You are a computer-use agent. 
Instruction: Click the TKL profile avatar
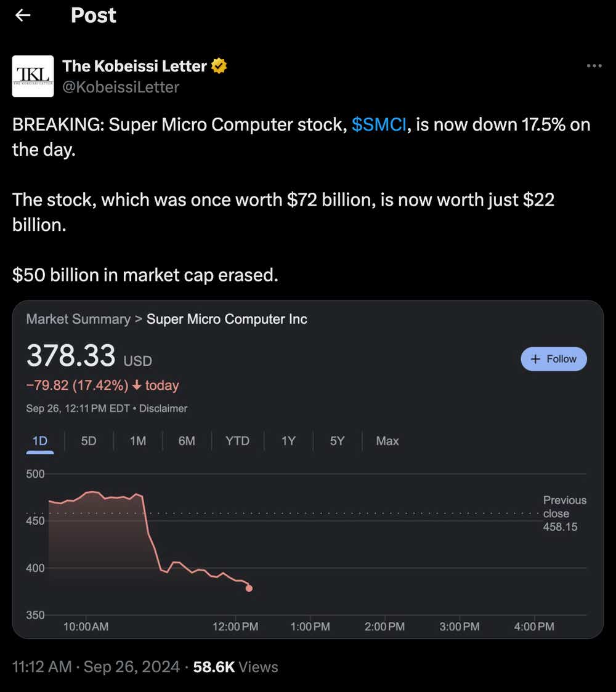click(33, 76)
